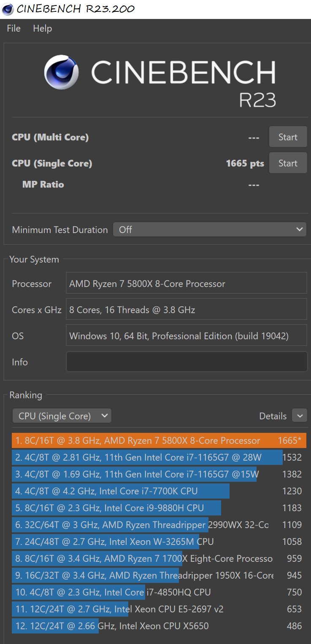Click the Details label in Ranking
Image resolution: width=311 pixels, height=644 pixels.
273,416
